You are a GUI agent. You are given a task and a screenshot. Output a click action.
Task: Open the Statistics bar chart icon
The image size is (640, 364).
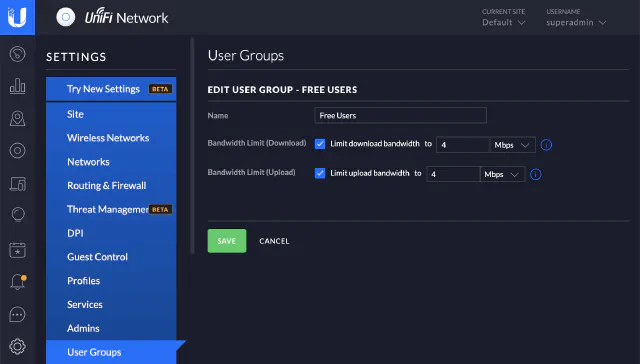(17, 86)
